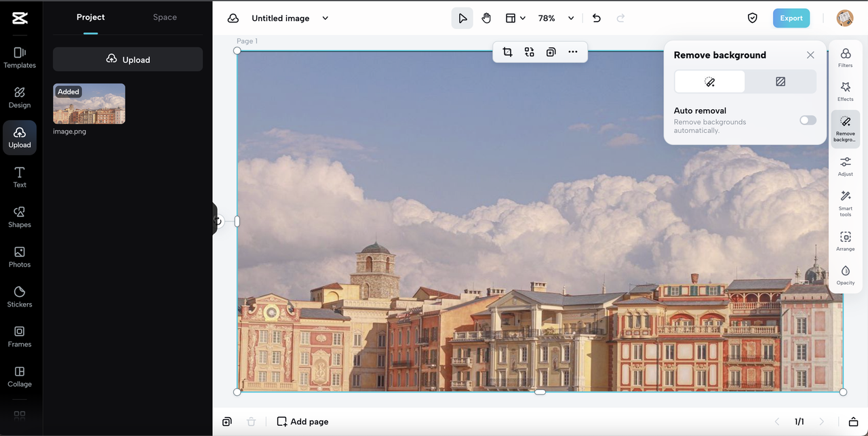Image resolution: width=868 pixels, height=436 pixels.
Task: Open the user profile avatar
Action: pos(845,18)
